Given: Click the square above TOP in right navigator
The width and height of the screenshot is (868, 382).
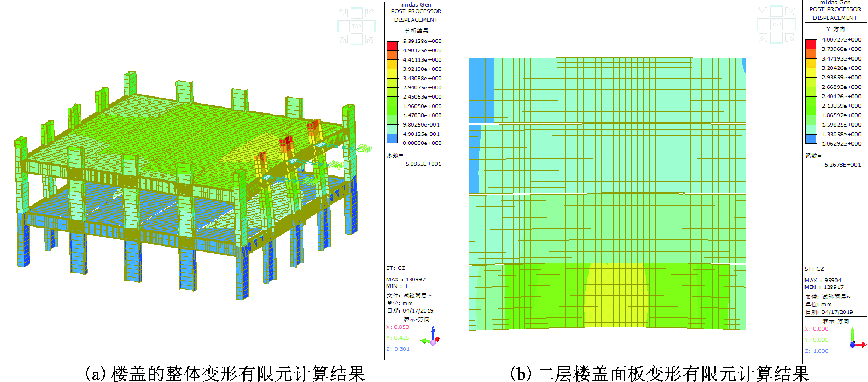Looking at the screenshot, I should click(x=776, y=11).
